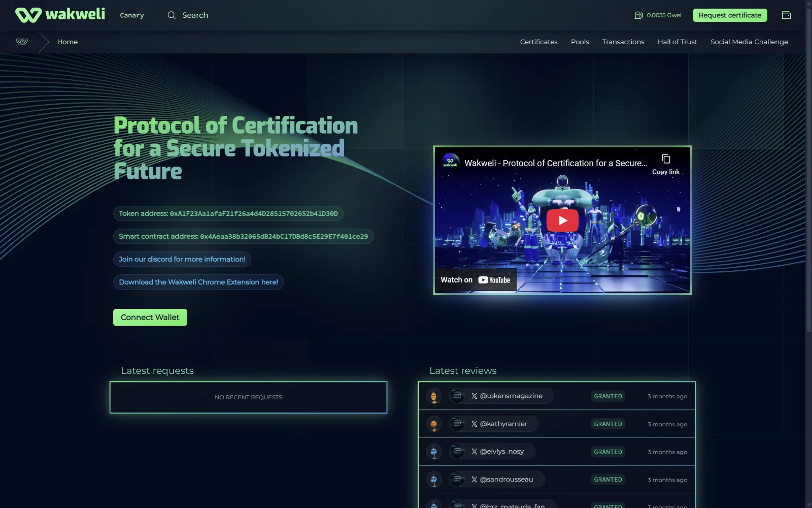Open the Join our discord link
The height and width of the screenshot is (508, 812).
click(182, 259)
